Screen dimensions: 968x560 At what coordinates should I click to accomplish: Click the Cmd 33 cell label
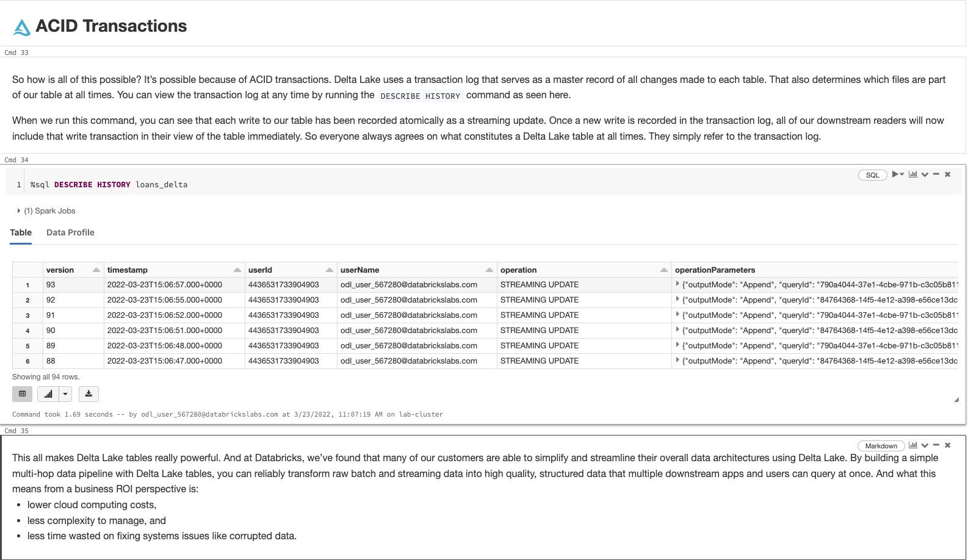16,52
